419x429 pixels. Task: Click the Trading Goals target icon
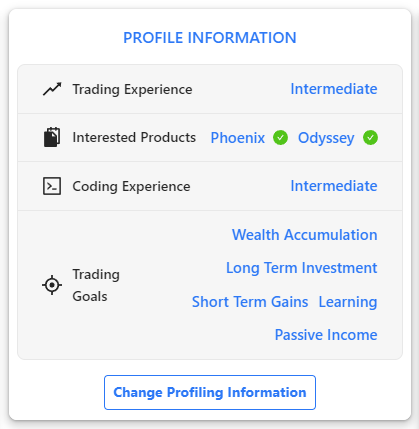[52, 285]
